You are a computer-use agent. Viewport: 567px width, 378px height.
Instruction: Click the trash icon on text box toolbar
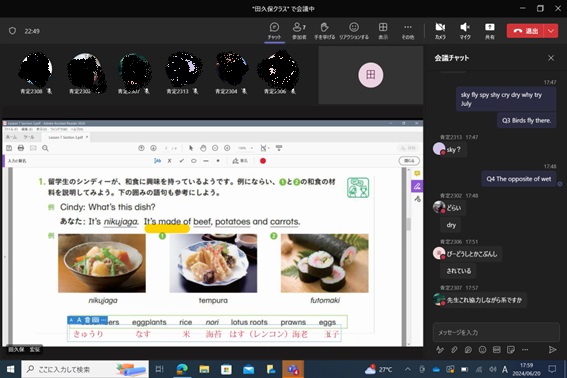[87, 320]
